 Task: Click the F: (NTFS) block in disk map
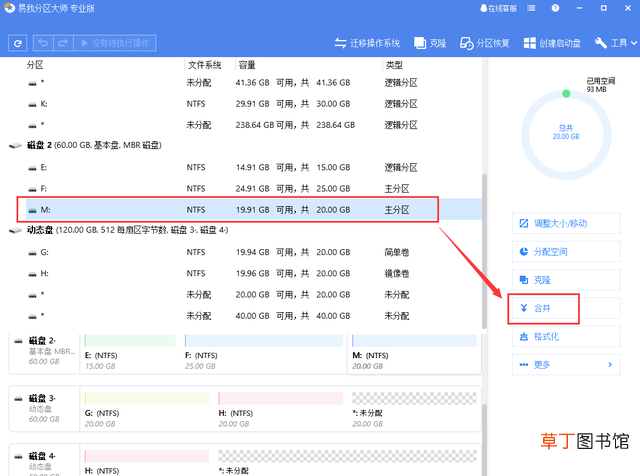pyautogui.click(x=264, y=354)
